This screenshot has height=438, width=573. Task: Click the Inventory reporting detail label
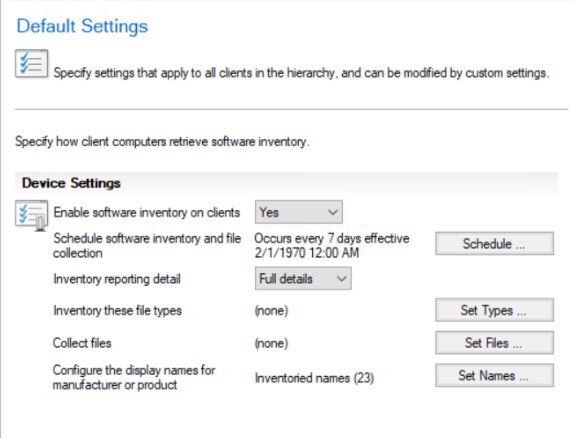click(x=117, y=279)
